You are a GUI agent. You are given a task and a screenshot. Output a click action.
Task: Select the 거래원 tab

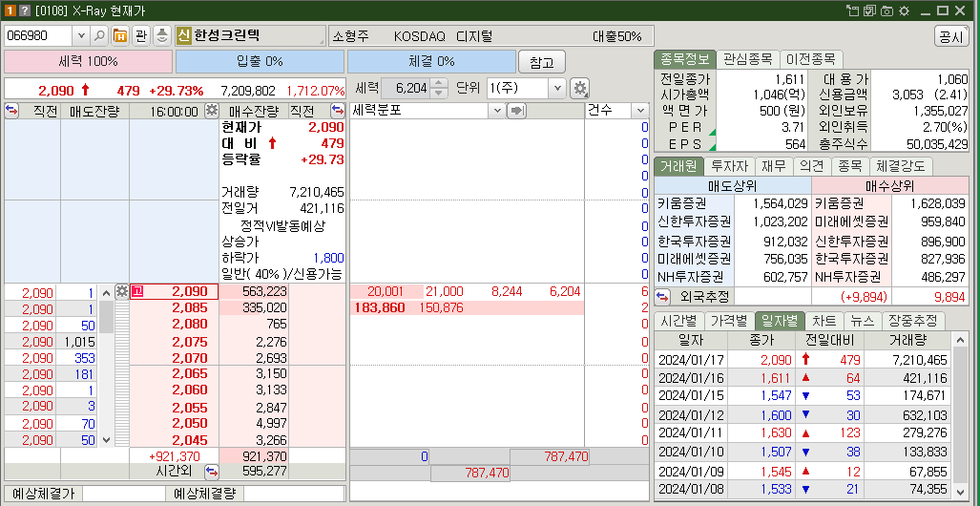(678, 166)
